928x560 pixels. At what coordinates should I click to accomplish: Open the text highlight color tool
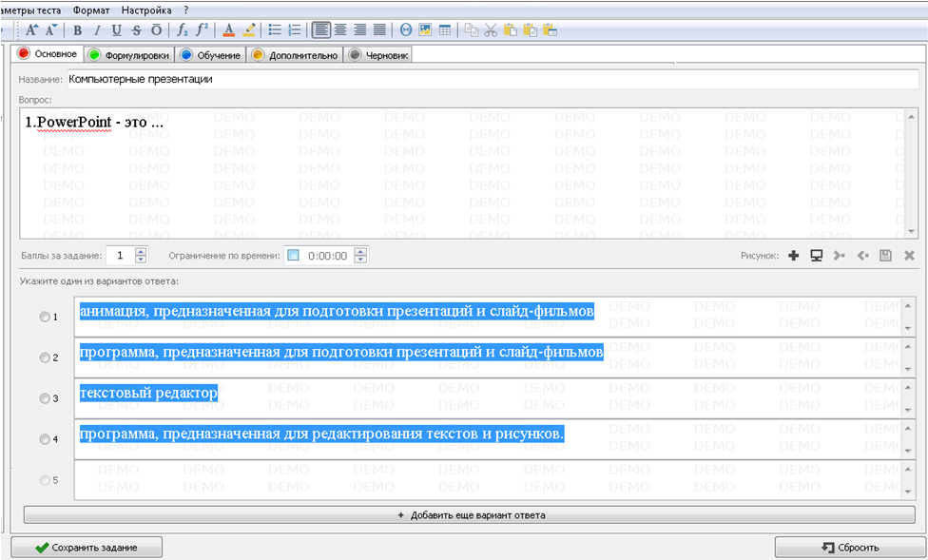pos(248,30)
